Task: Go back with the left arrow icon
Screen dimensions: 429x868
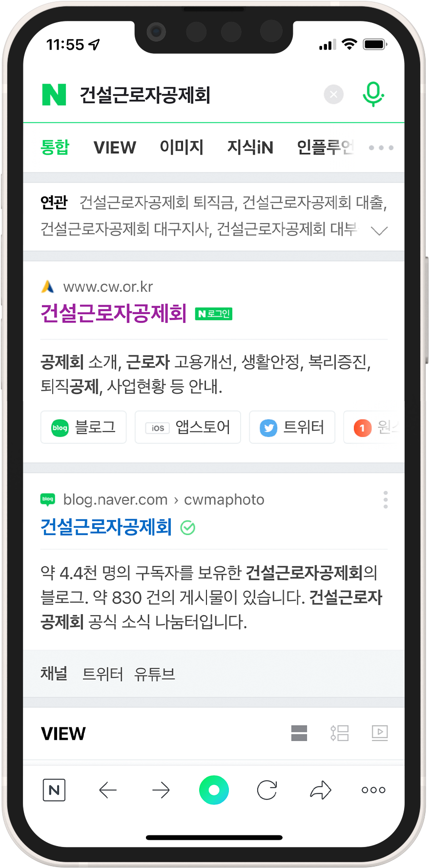Action: pyautogui.click(x=108, y=790)
